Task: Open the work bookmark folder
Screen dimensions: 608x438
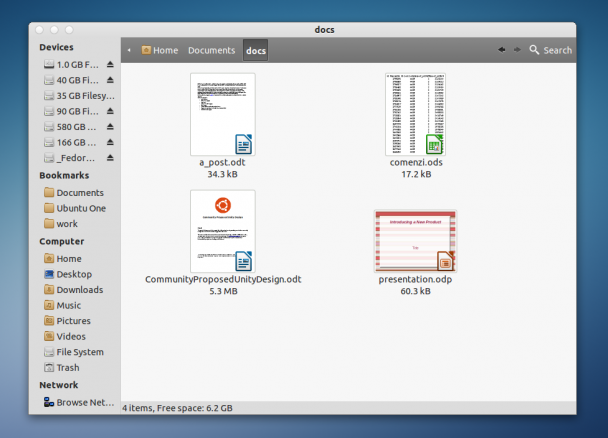Action: (61, 224)
